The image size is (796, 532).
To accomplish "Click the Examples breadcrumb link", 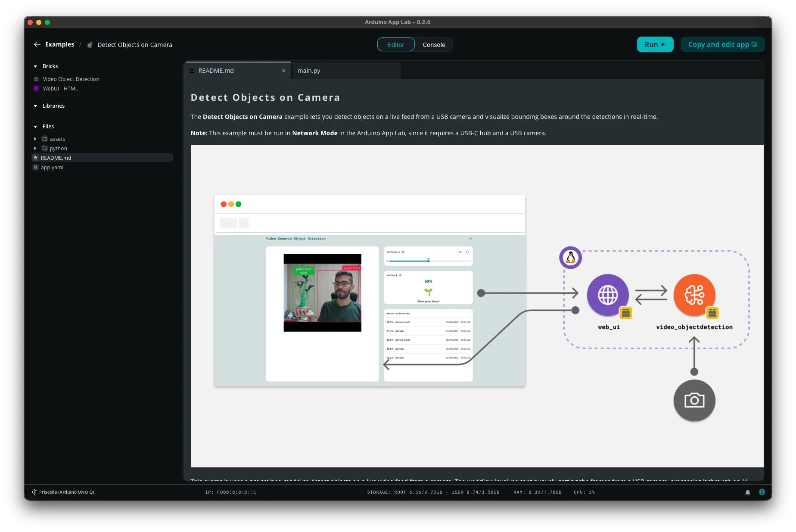I will point(59,44).
